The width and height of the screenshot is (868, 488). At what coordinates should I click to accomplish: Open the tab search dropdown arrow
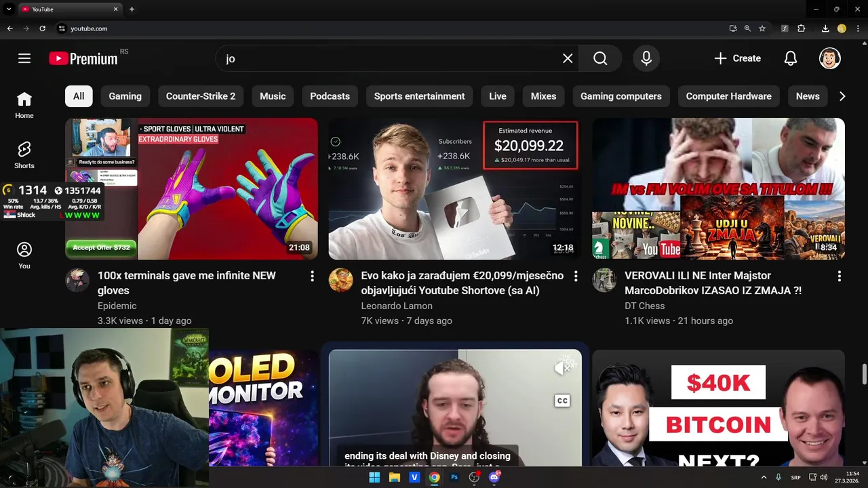(x=9, y=9)
